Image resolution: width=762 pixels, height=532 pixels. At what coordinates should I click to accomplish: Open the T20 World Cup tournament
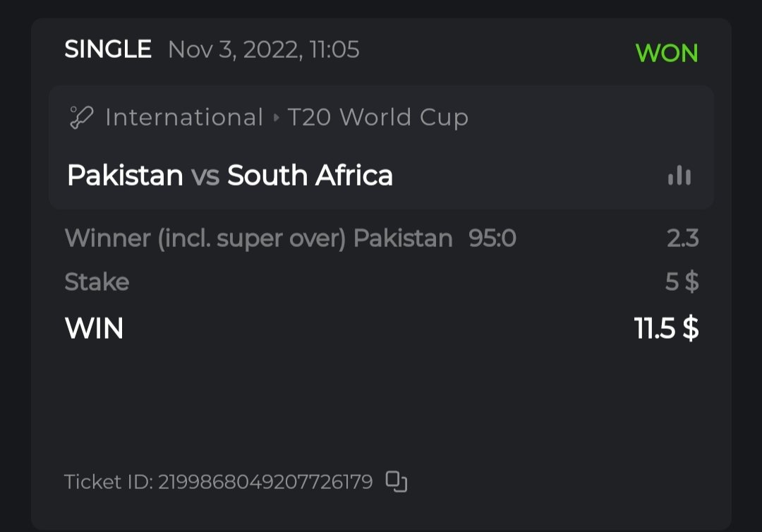pos(377,117)
